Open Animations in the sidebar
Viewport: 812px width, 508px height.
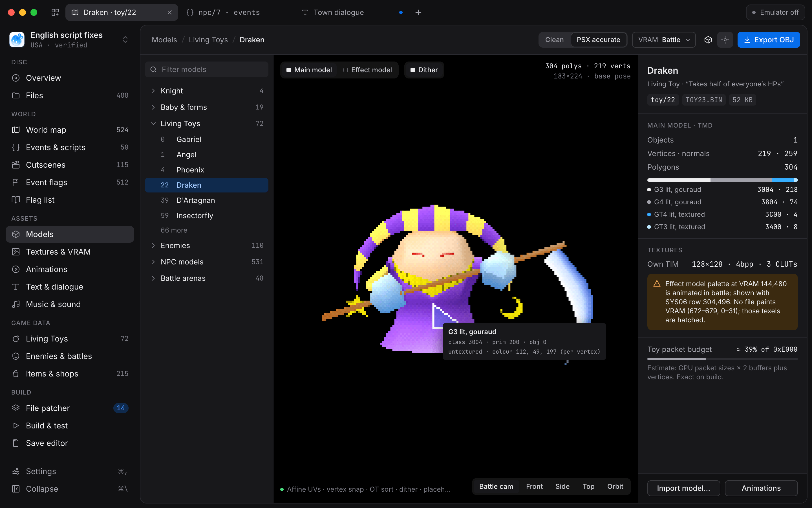click(70, 269)
